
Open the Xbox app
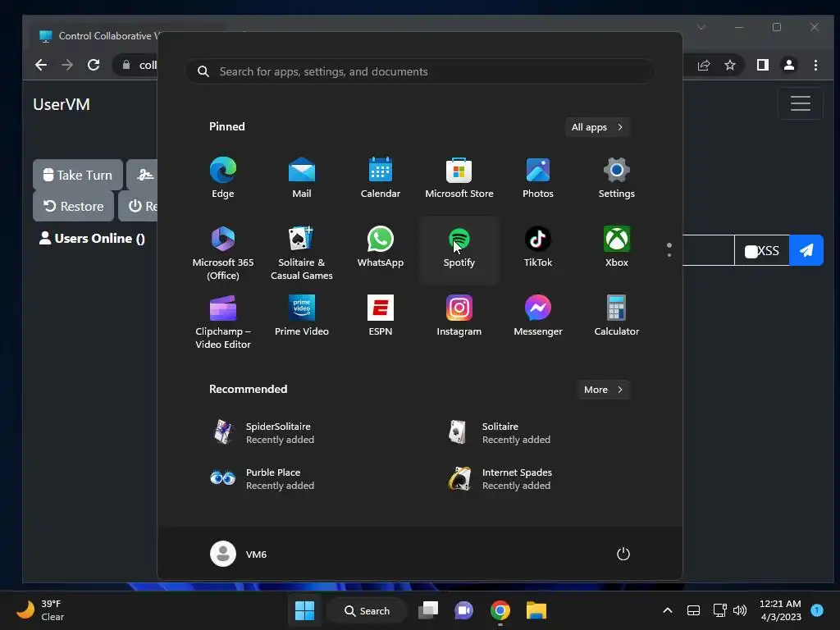click(617, 247)
